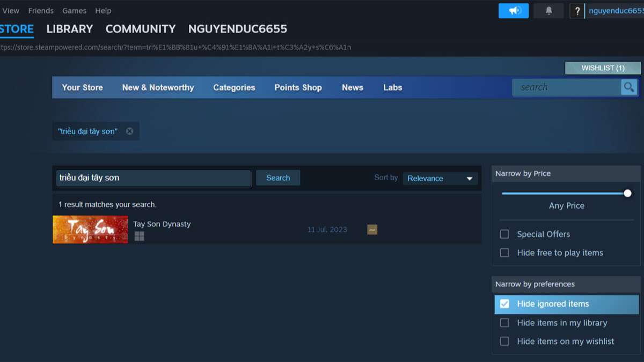Open Your Store in the store nav
This screenshot has width=644, height=362.
tap(82, 87)
